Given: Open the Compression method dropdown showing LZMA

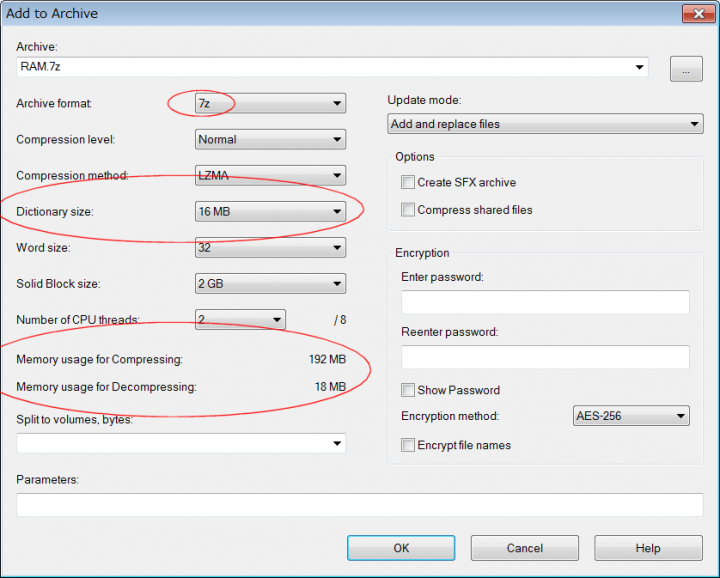Looking at the screenshot, I should tap(270, 175).
